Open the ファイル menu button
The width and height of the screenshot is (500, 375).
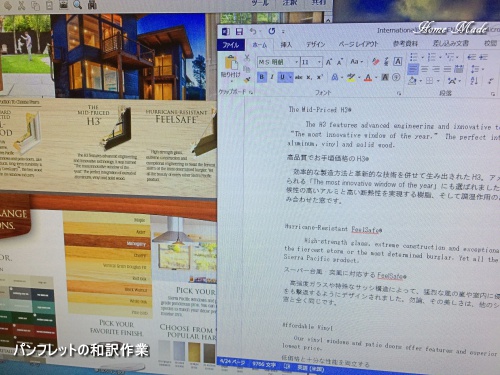[231, 45]
